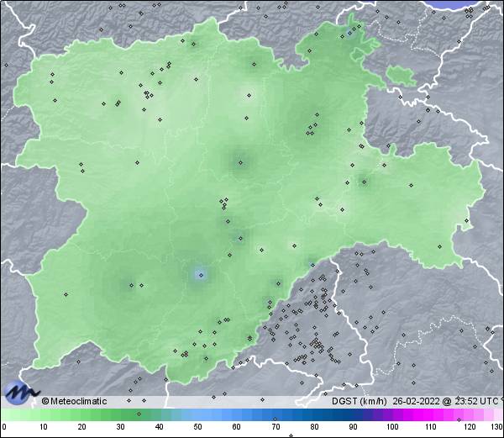Click the scale value 100 label
Image resolution: width=504 pixels, height=438 pixels.
392,427
